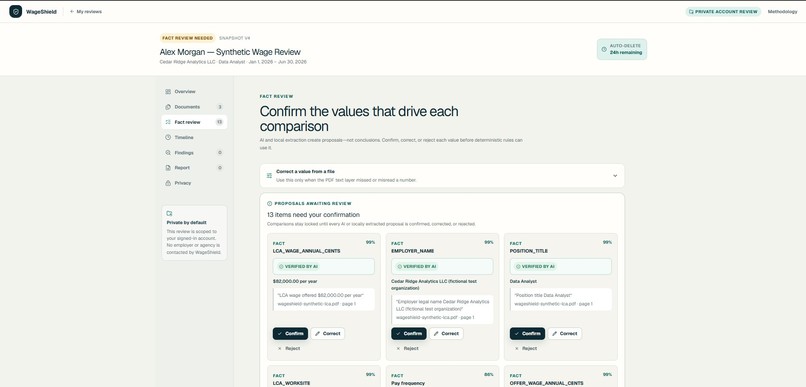This screenshot has width=806, height=387.
Task: Open the Findings sidebar item
Action: 194,153
